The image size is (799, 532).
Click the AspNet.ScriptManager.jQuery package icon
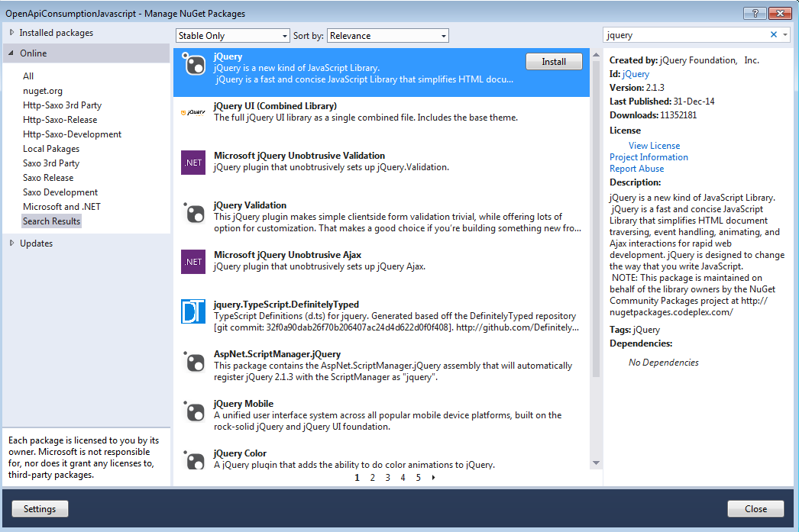(193, 361)
